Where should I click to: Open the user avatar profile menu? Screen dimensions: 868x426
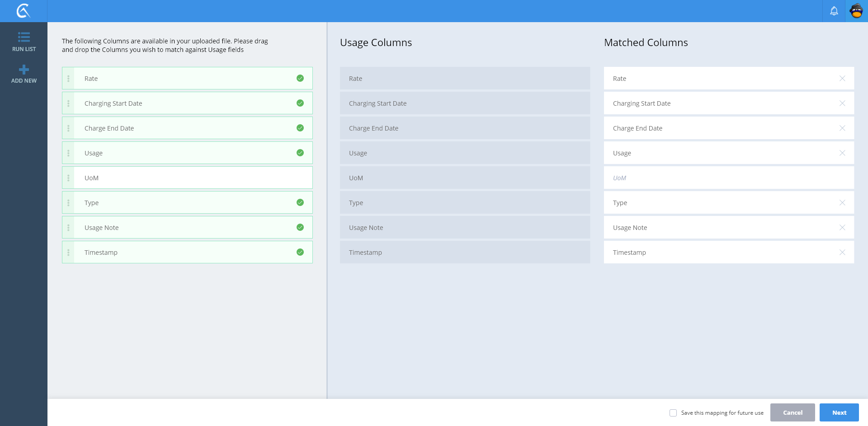856,11
